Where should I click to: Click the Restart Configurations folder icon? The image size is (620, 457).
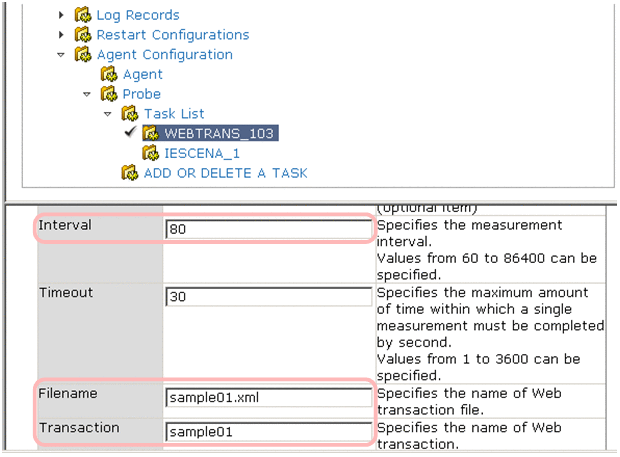pyautogui.click(x=83, y=35)
